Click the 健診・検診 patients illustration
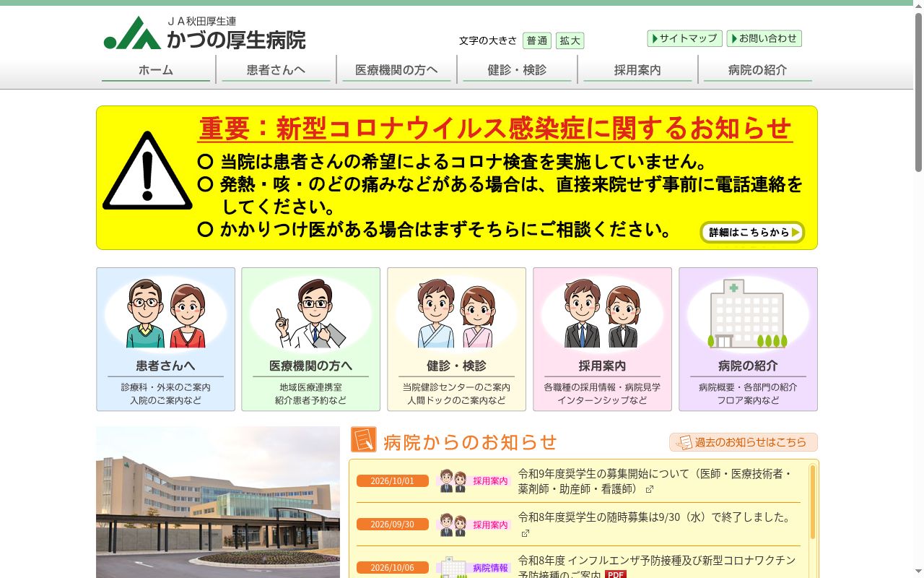Screen dimensions: 924x578 tap(456, 313)
